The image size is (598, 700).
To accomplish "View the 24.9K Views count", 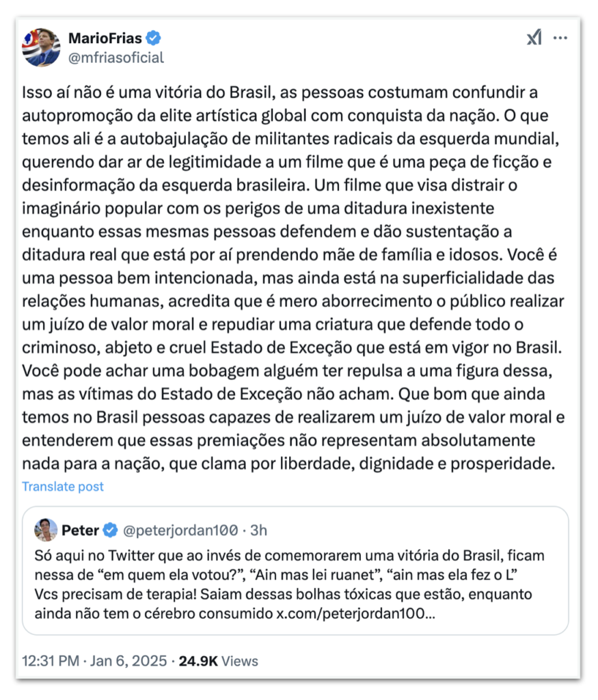I will coord(218,661).
